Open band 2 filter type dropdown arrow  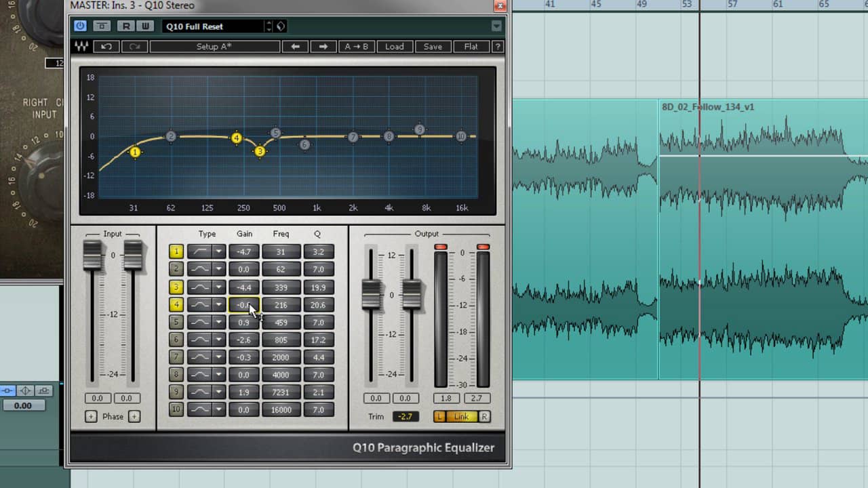coord(218,269)
